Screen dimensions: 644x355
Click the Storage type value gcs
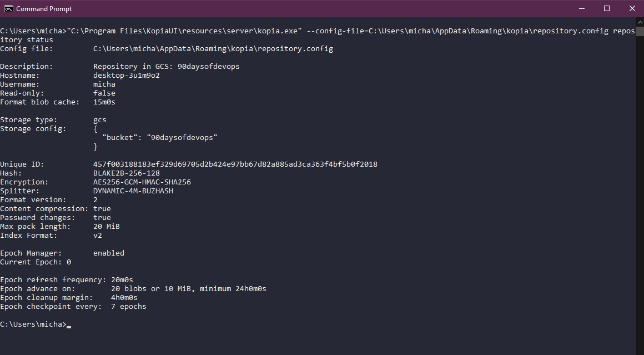tap(99, 120)
